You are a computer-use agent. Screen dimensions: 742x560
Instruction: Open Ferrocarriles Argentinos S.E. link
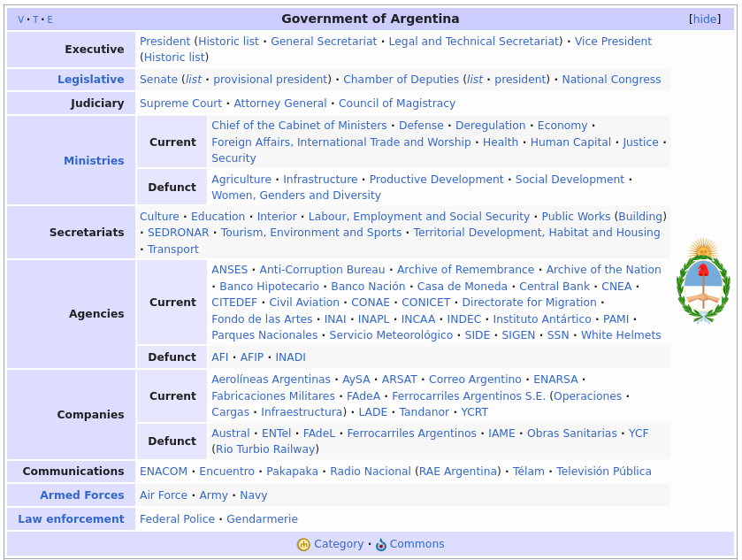point(469,395)
